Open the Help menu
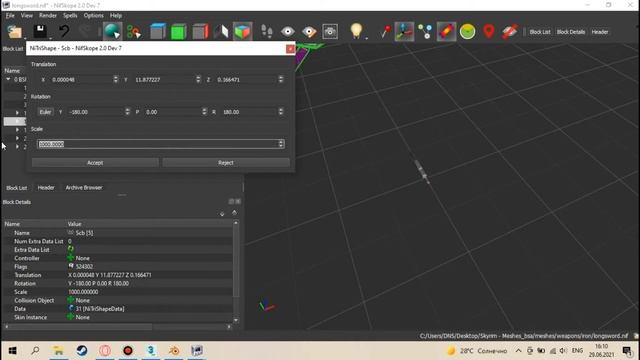The image size is (640, 360). [x=116, y=16]
